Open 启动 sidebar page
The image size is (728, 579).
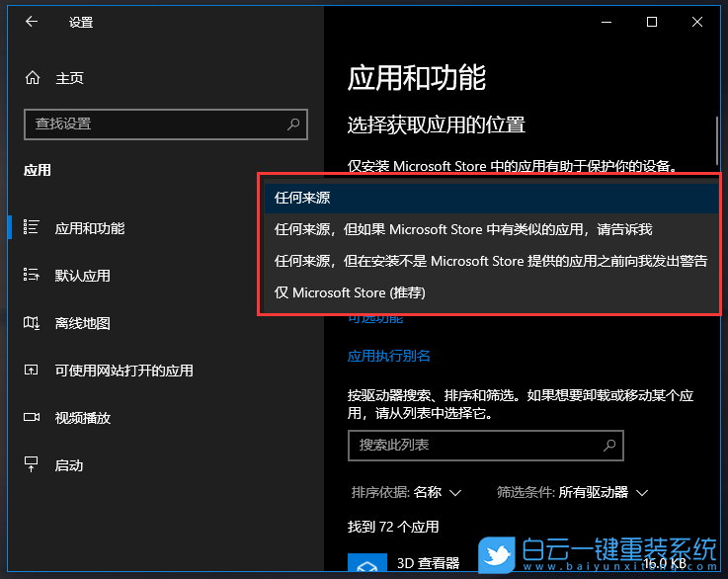pyautogui.click(x=69, y=465)
